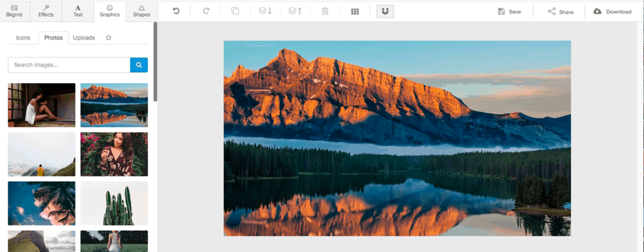Screen dimensions: 644x252
Task: Toggle the magnet snap button
Action: (x=385, y=11)
